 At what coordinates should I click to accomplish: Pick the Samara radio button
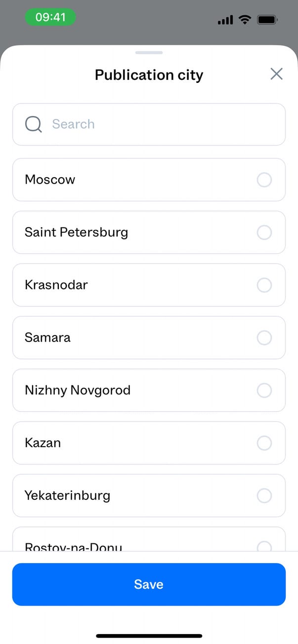coord(264,338)
